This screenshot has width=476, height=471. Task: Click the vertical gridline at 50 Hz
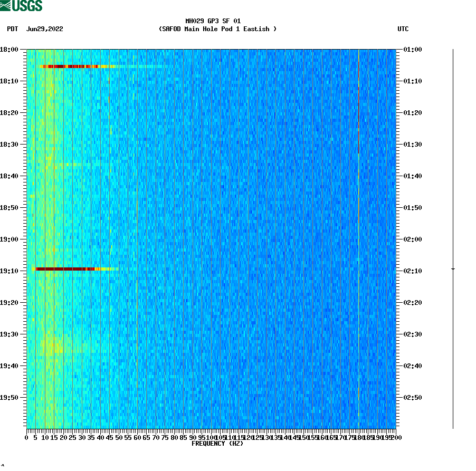[x=119, y=237]
